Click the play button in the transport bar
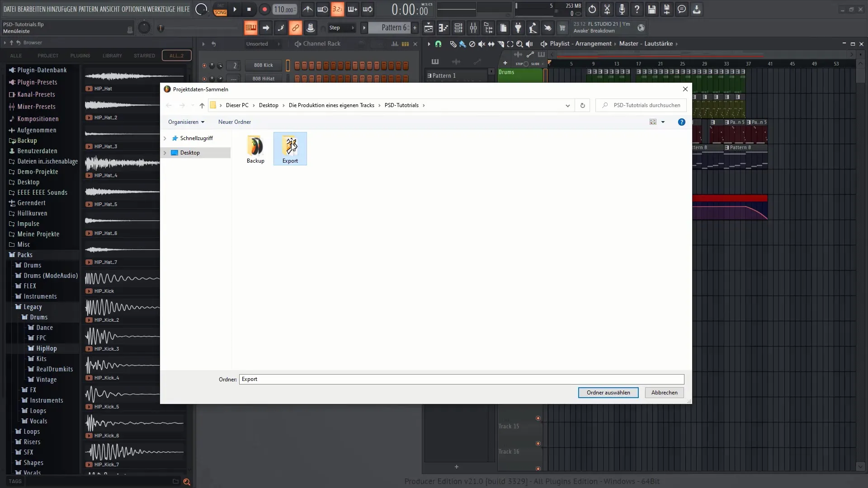The image size is (868, 488). pyautogui.click(x=235, y=9)
